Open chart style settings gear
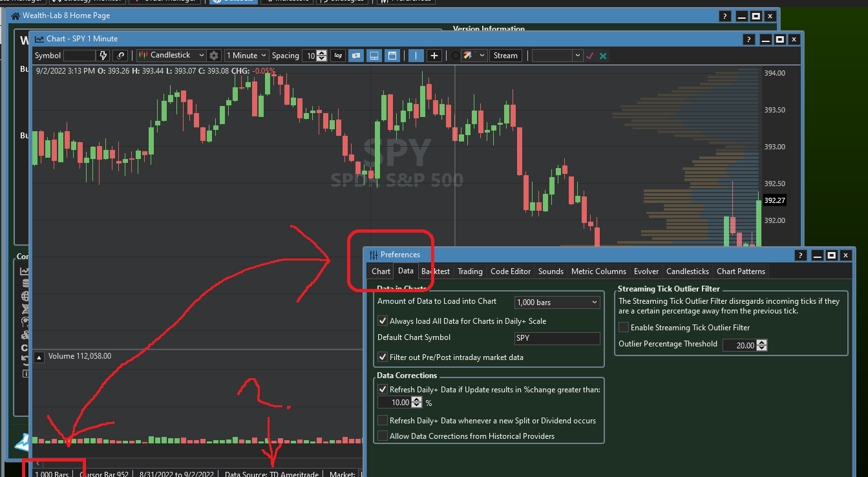The image size is (868, 477). (x=215, y=56)
